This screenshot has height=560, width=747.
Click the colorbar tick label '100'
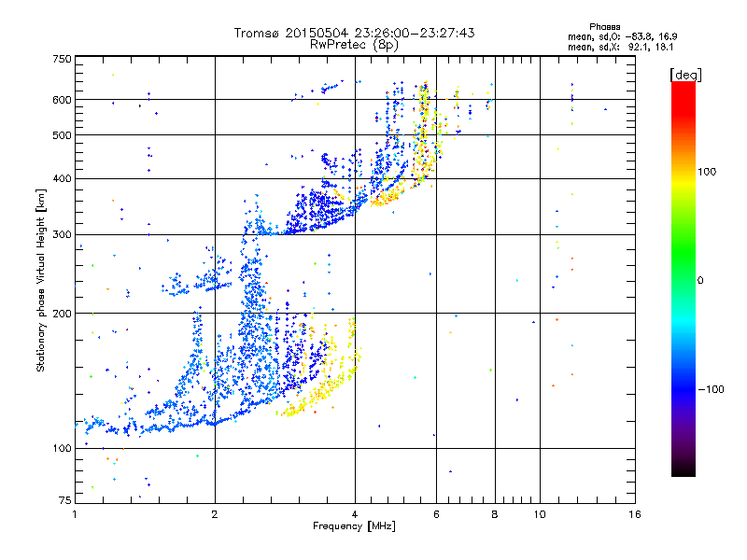(707, 172)
